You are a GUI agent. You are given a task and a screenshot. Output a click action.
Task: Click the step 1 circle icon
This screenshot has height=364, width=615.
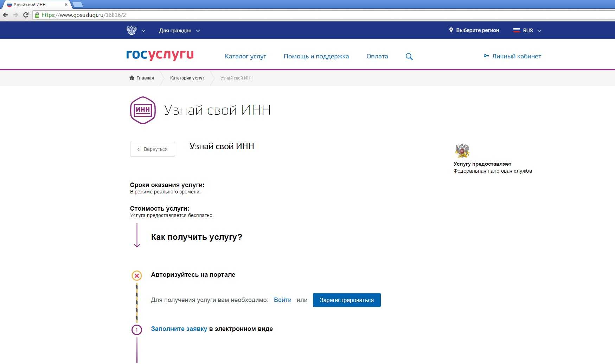(x=137, y=330)
